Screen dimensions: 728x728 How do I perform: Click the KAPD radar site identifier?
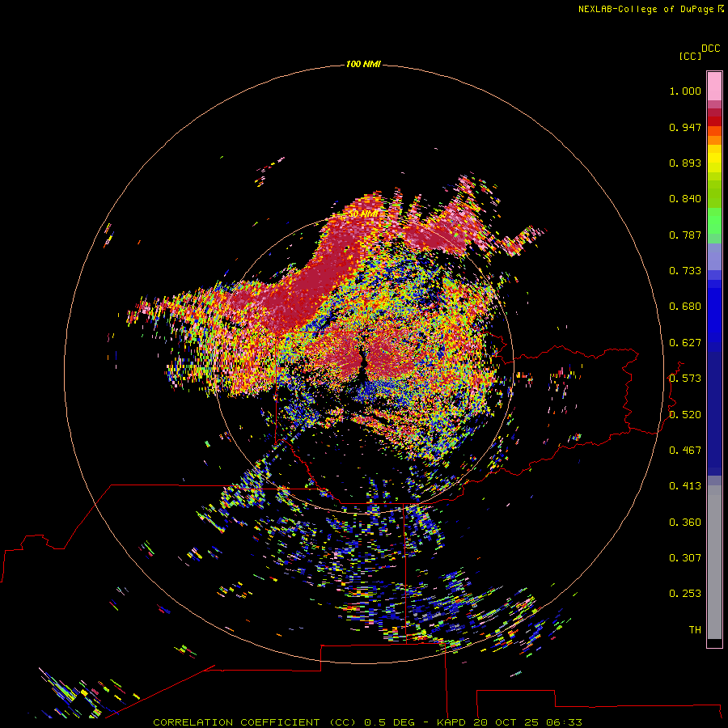click(451, 722)
